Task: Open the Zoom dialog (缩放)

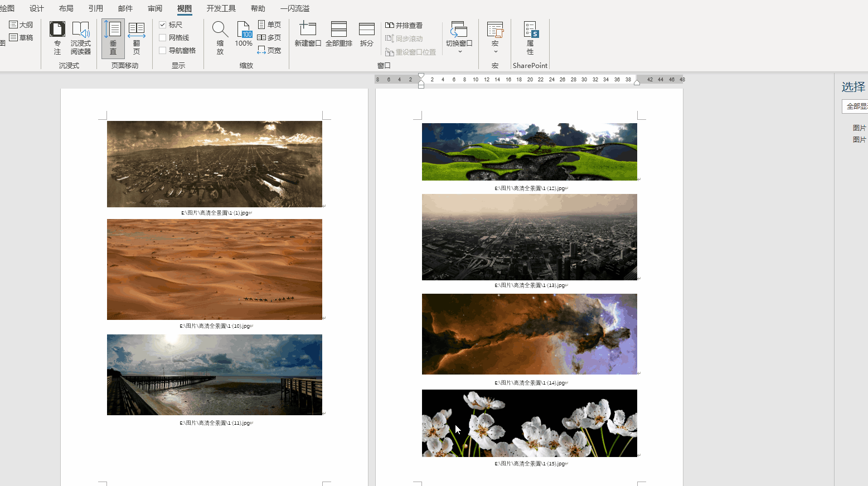Action: [220, 38]
